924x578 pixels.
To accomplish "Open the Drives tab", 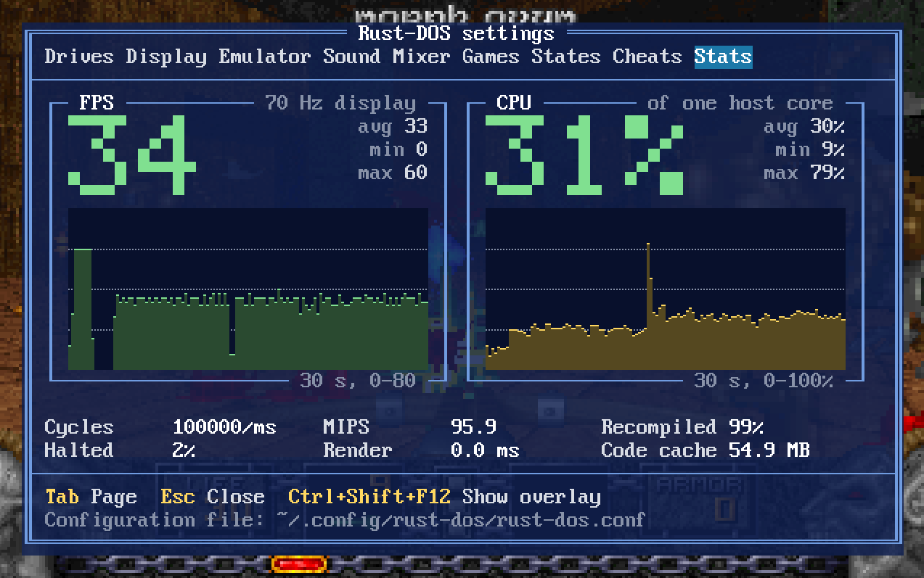I will coord(79,57).
